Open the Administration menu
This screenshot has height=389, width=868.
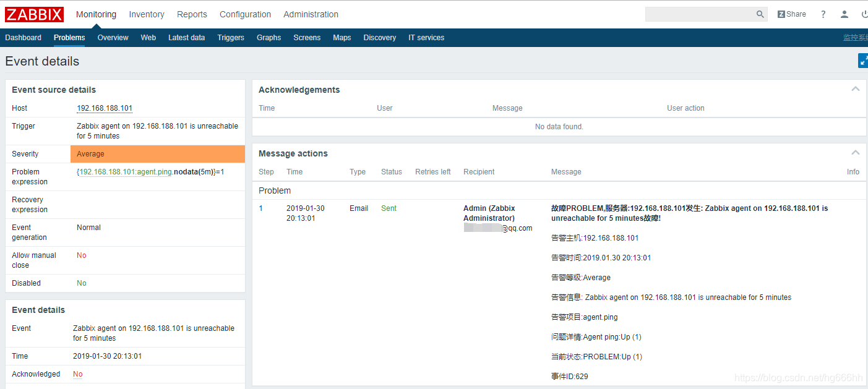click(x=311, y=14)
